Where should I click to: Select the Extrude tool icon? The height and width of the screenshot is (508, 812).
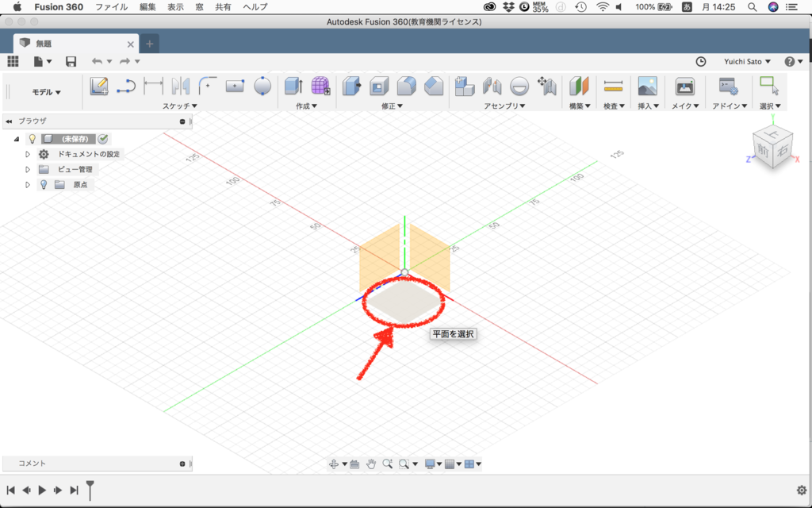(293, 86)
